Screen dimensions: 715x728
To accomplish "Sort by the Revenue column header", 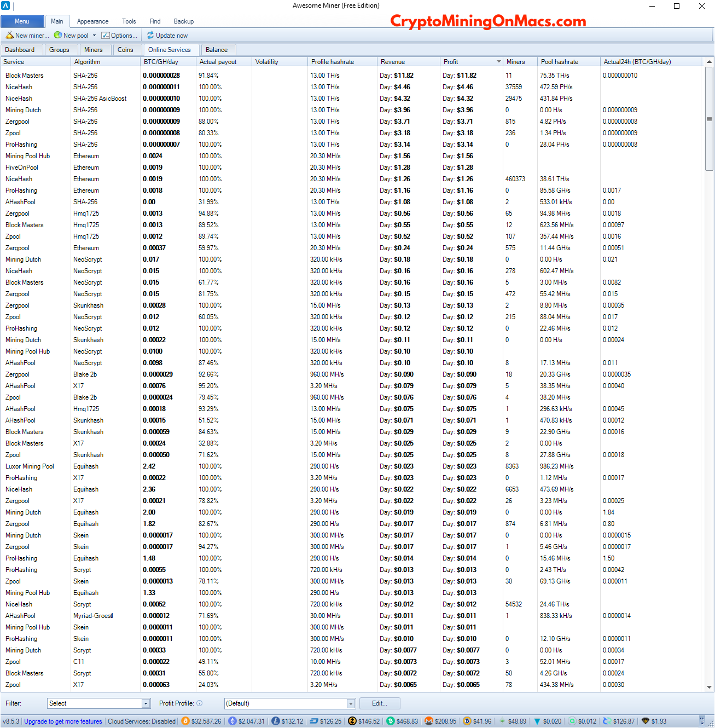I will click(409, 62).
